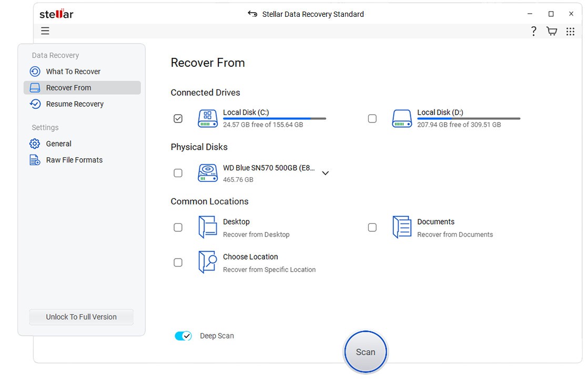This screenshot has width=588, height=380.
Task: Click the Desktop recovery icon
Action: click(x=208, y=227)
